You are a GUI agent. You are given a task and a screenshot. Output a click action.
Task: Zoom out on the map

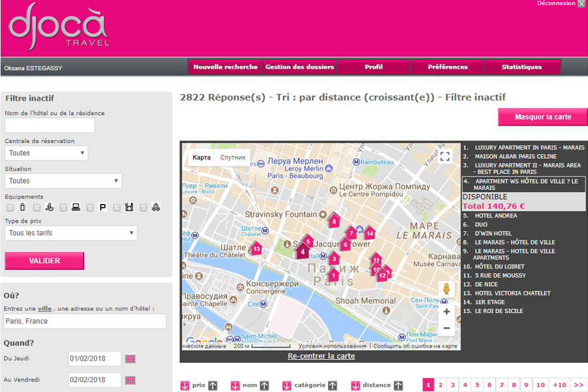click(x=446, y=328)
